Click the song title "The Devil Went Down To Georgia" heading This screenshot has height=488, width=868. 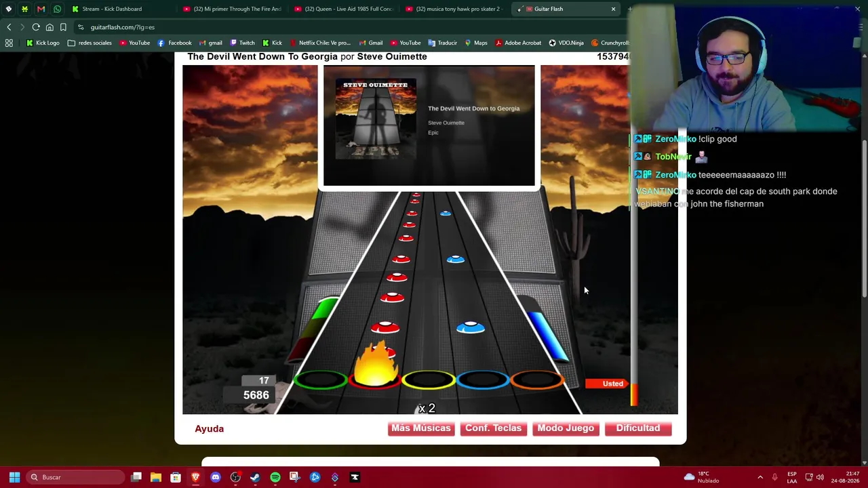pos(262,56)
